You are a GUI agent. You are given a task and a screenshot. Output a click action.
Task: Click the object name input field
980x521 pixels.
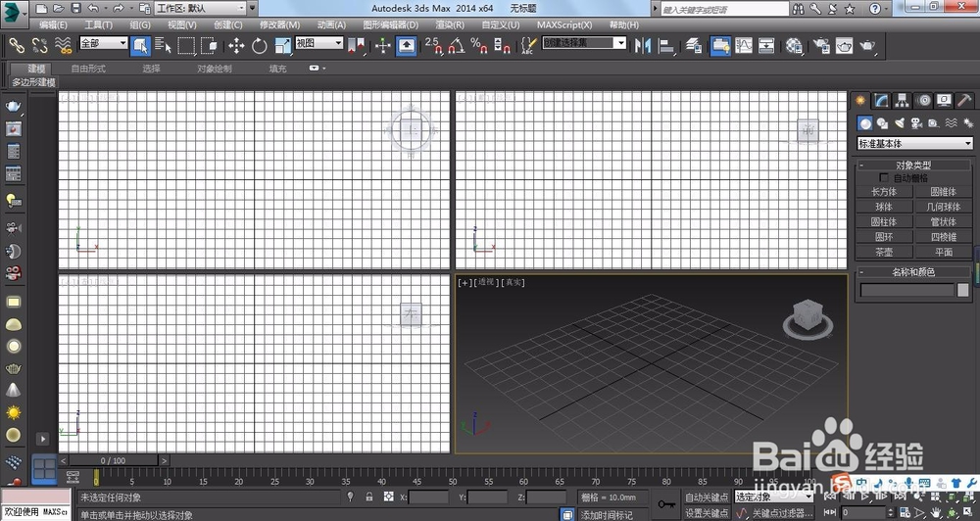click(x=907, y=290)
